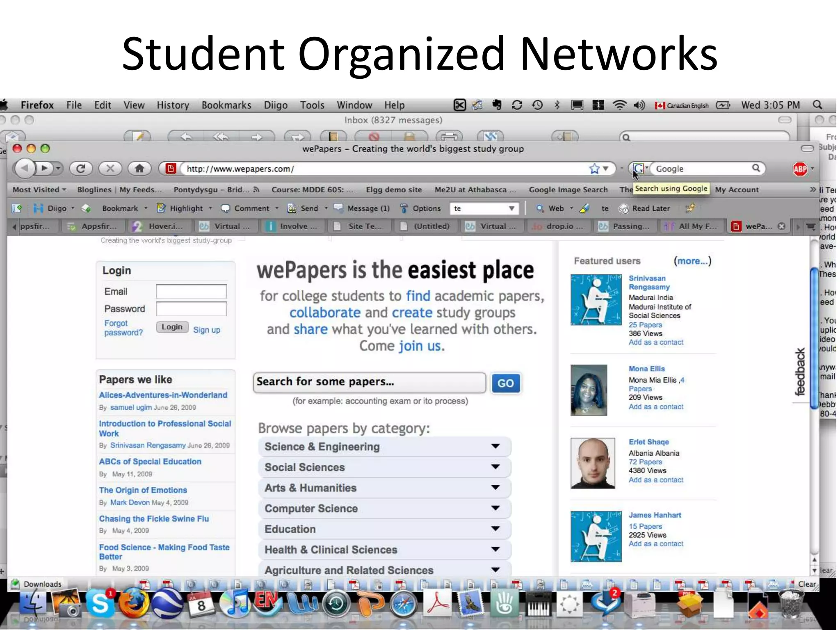Screen dimensions: 840x630
Task: Click the Diigo Highlight tool icon
Action: 161,208
